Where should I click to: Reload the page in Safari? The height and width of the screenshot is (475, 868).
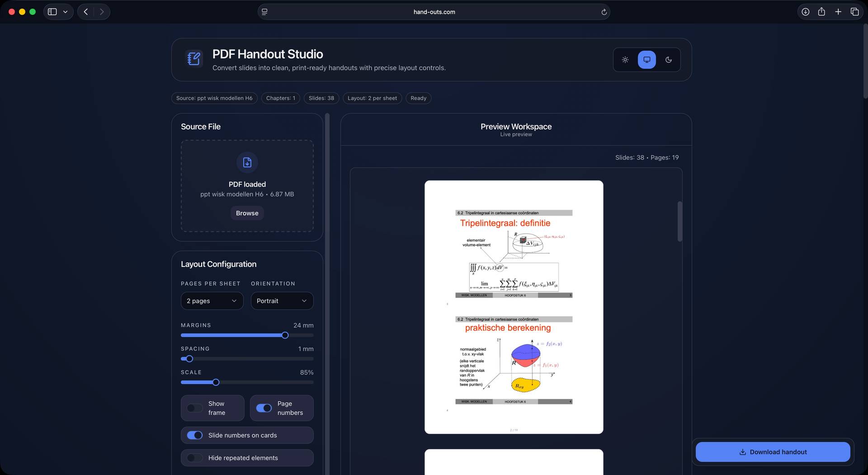point(604,12)
